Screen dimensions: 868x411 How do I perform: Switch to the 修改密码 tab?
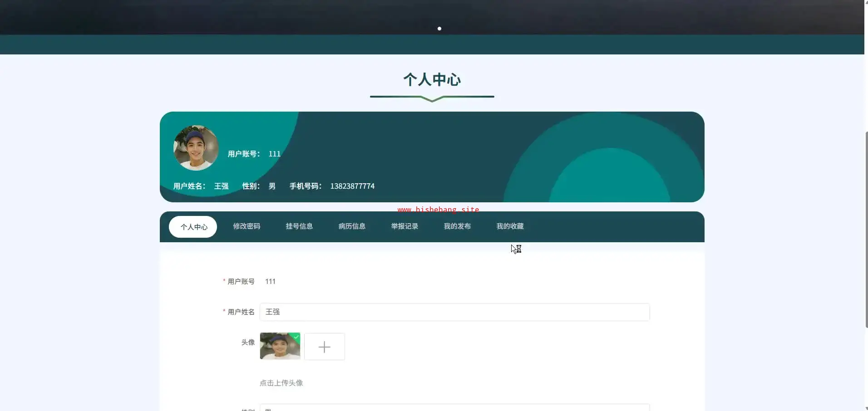click(x=247, y=226)
